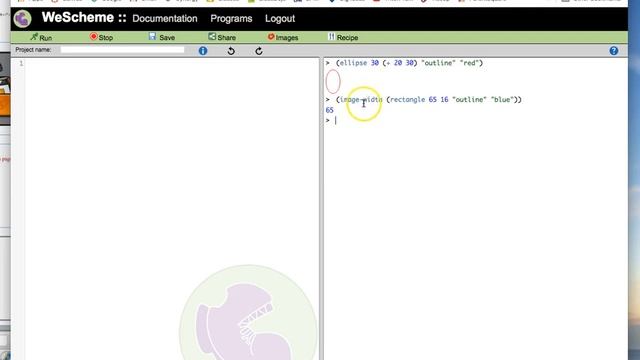Click the result value 65

pos(330,110)
